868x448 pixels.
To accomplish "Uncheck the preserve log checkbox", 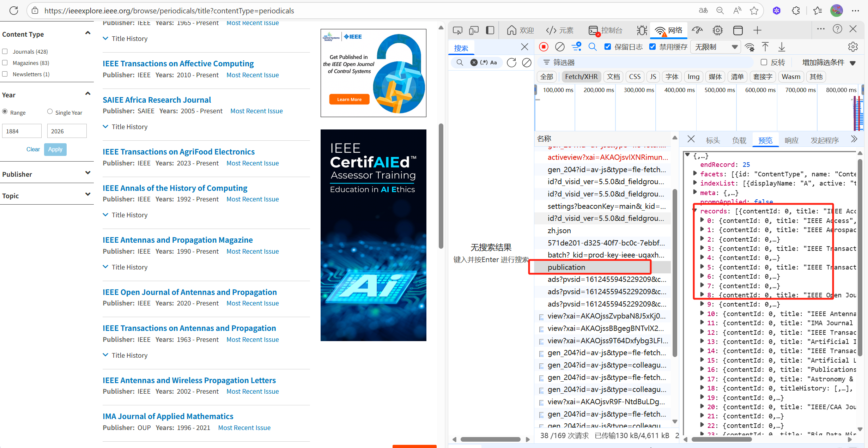I will (x=608, y=47).
